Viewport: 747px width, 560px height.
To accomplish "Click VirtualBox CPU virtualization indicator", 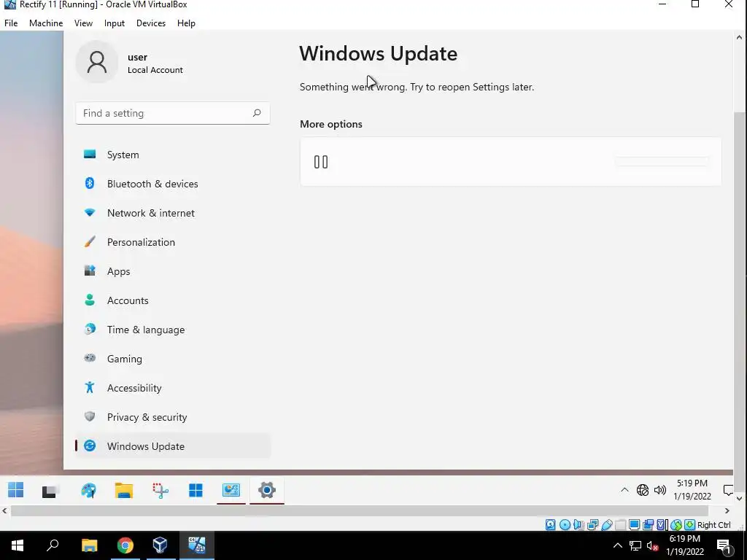I will coord(662,525).
